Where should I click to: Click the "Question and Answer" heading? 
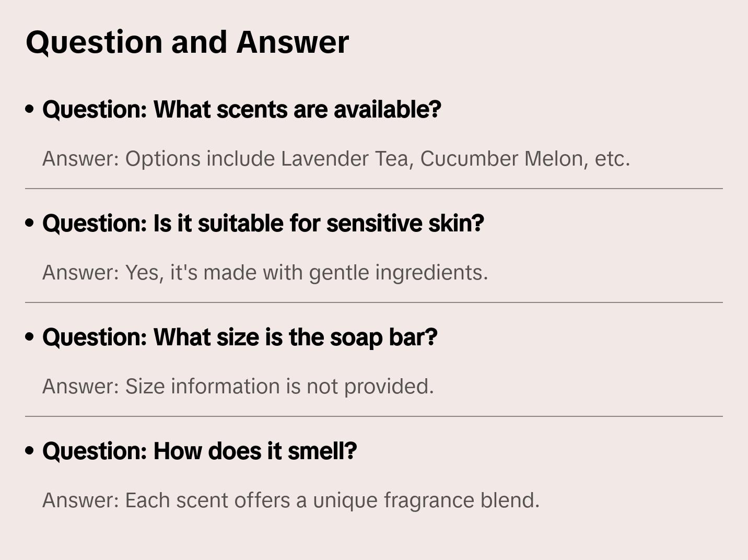[x=187, y=42]
